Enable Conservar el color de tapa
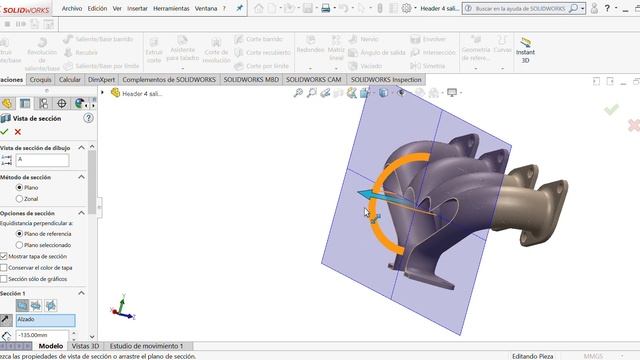This screenshot has height=360, width=640. point(4,268)
